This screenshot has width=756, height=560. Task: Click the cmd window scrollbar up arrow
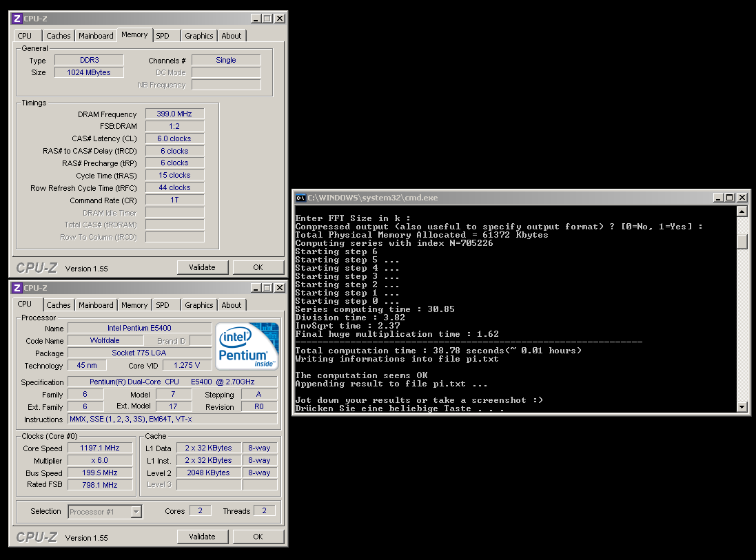click(742, 211)
